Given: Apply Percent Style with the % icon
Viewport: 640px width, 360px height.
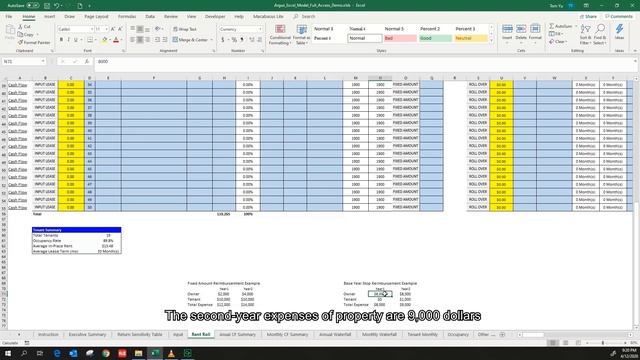Looking at the screenshot, I should coord(234,40).
